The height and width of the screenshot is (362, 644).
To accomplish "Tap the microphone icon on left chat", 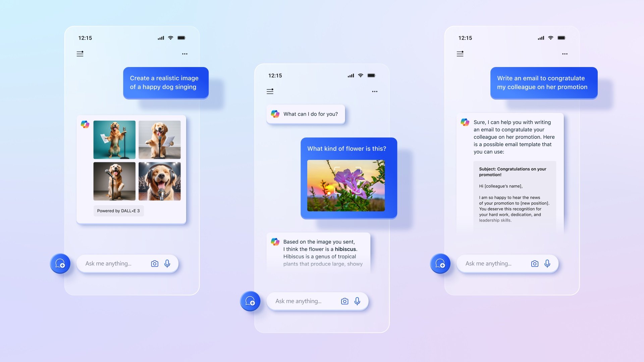I will (167, 263).
